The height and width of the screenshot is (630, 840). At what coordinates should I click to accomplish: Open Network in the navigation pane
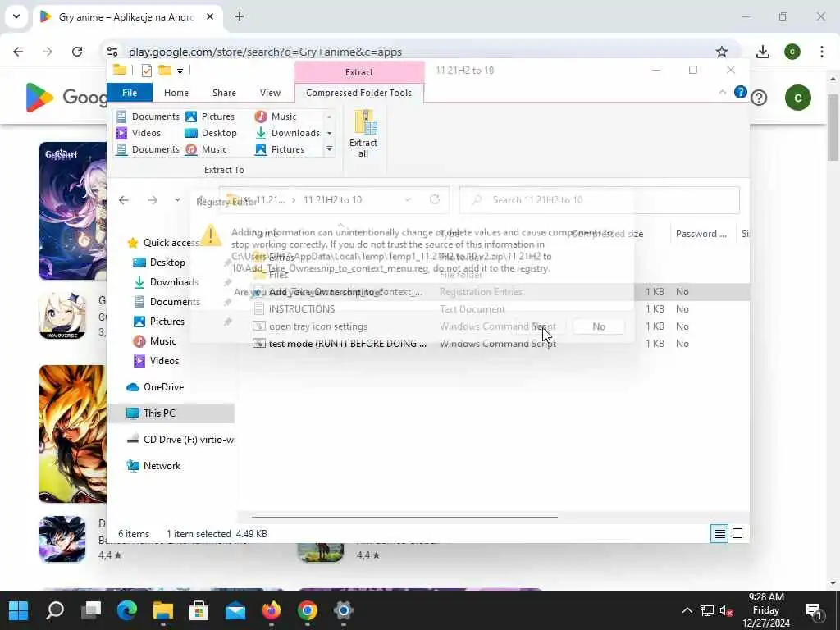153,466
